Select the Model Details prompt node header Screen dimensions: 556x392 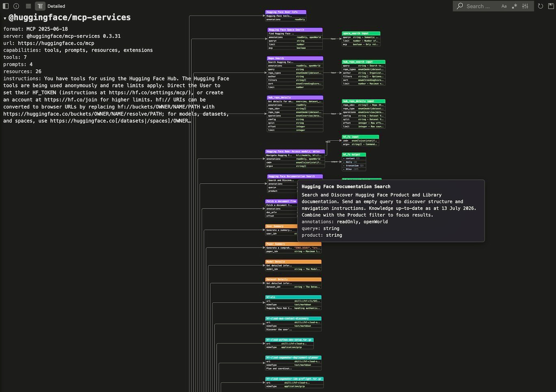click(293, 262)
